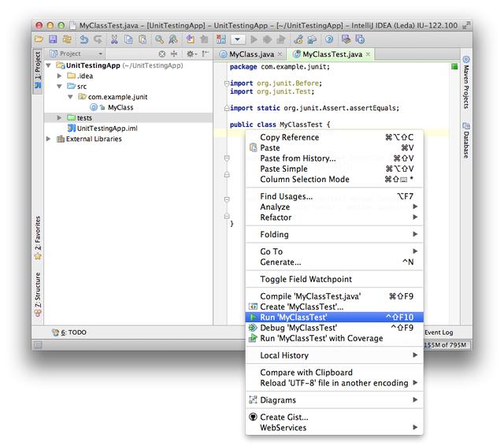
Task: Switch to the MyClass.java tab
Action: coord(251,54)
